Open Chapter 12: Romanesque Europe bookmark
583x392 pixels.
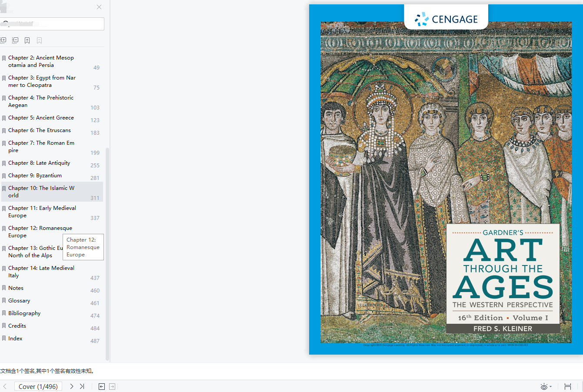tap(40, 232)
